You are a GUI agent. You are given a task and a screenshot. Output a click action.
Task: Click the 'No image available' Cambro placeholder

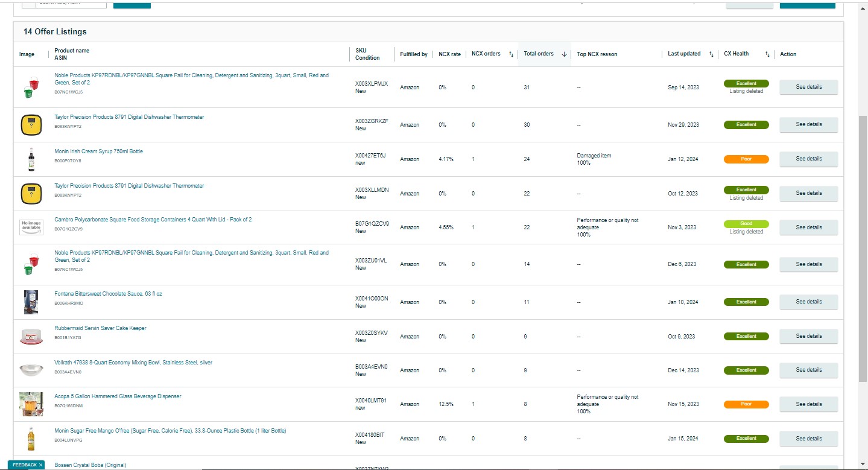pos(31,227)
